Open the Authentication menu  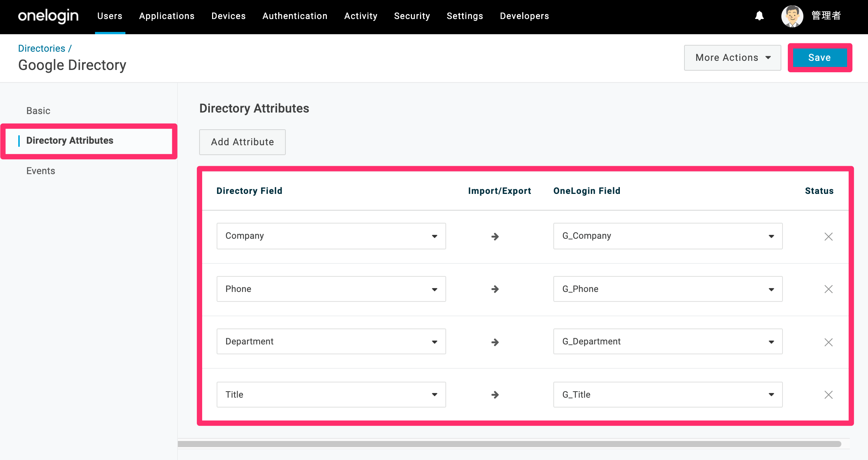(x=295, y=16)
